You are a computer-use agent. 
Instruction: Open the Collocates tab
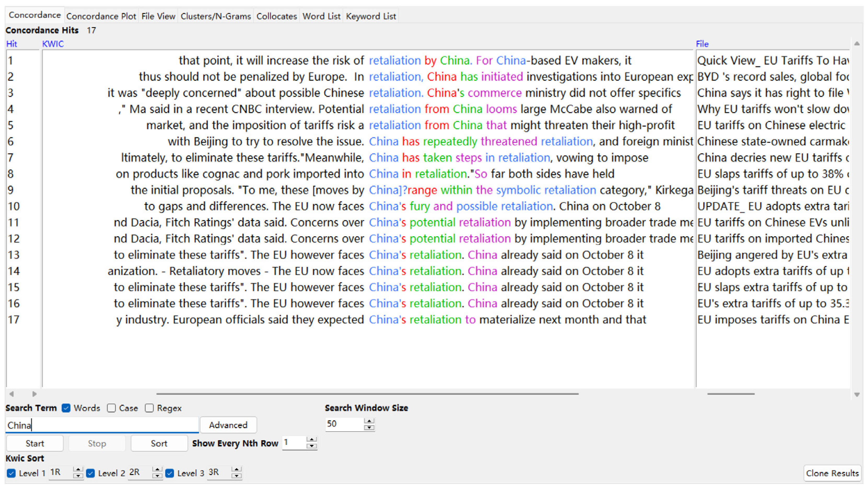click(276, 16)
